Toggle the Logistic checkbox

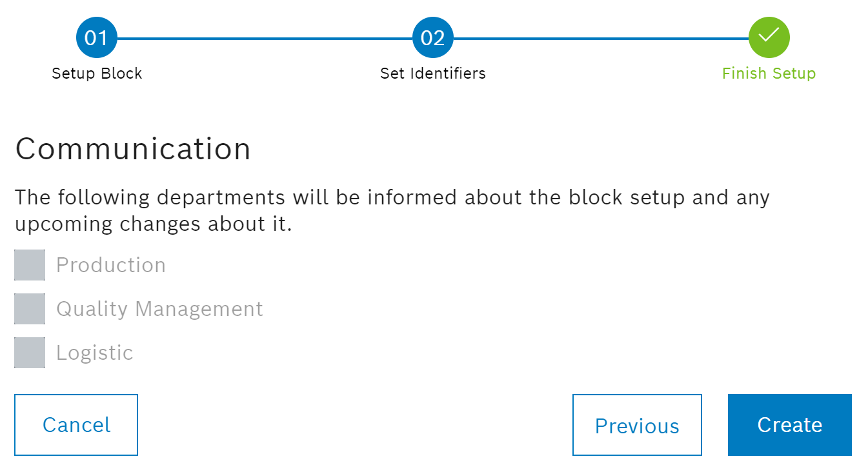click(x=30, y=353)
